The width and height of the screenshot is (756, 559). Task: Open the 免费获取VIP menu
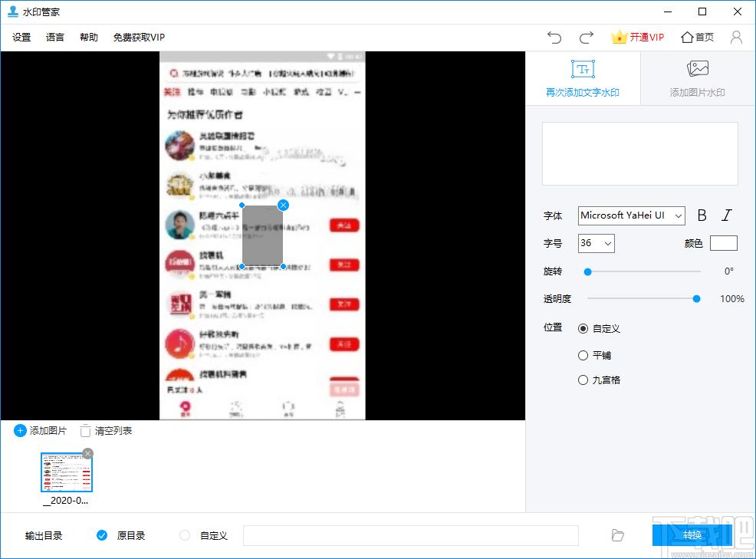click(x=139, y=37)
